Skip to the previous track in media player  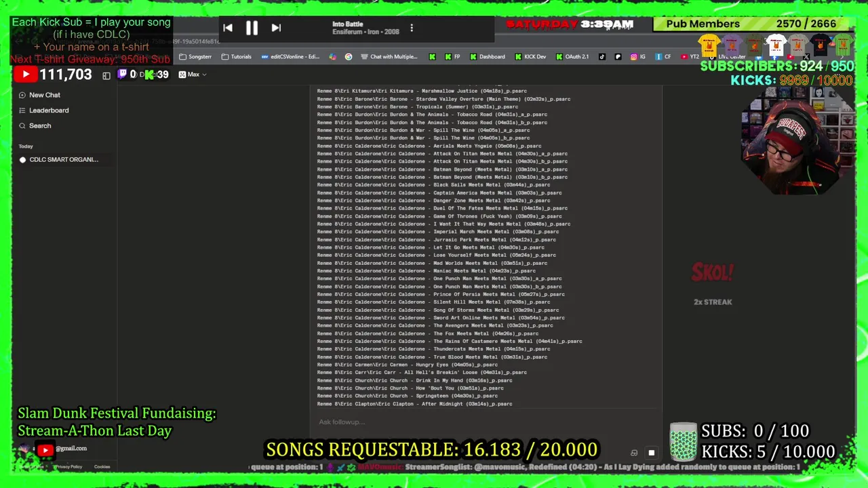click(x=228, y=28)
